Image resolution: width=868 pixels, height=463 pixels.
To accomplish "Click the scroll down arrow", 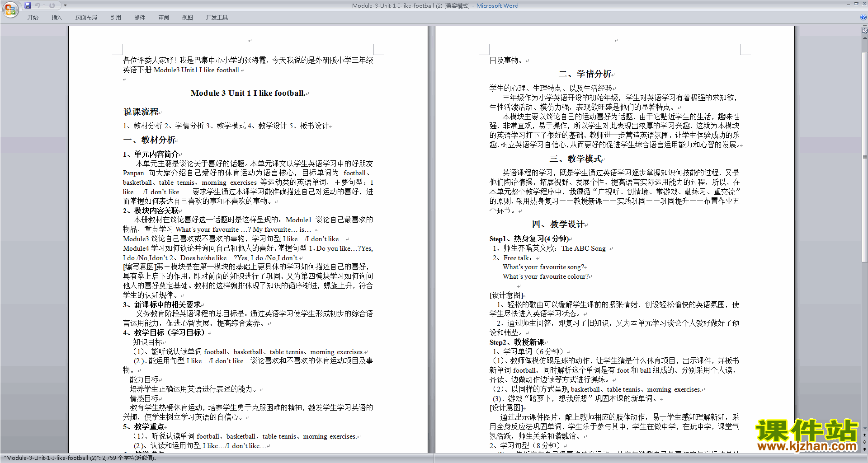I will 865,428.
